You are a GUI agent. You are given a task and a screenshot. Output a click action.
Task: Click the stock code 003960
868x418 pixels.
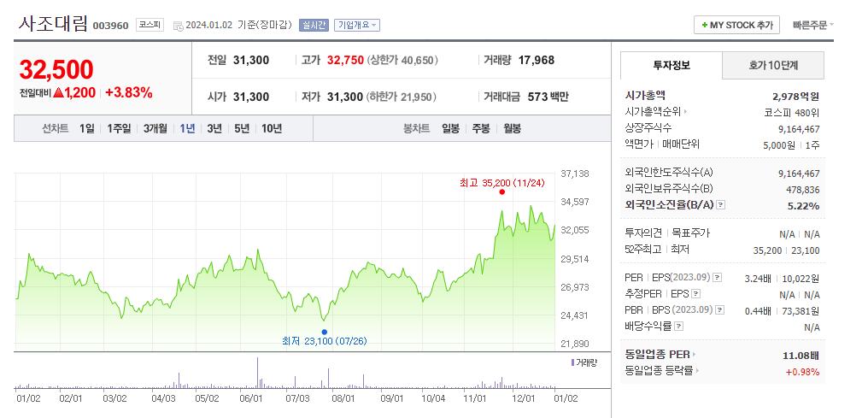(x=111, y=26)
